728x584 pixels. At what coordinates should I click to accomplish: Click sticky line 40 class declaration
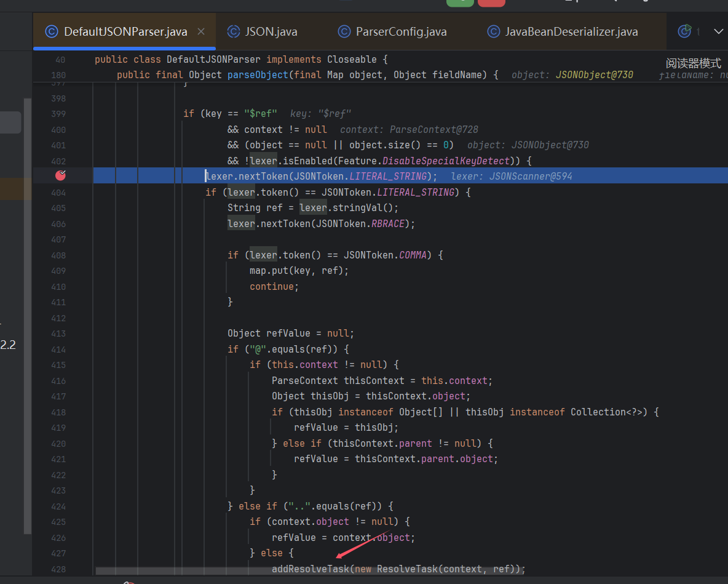click(x=241, y=60)
